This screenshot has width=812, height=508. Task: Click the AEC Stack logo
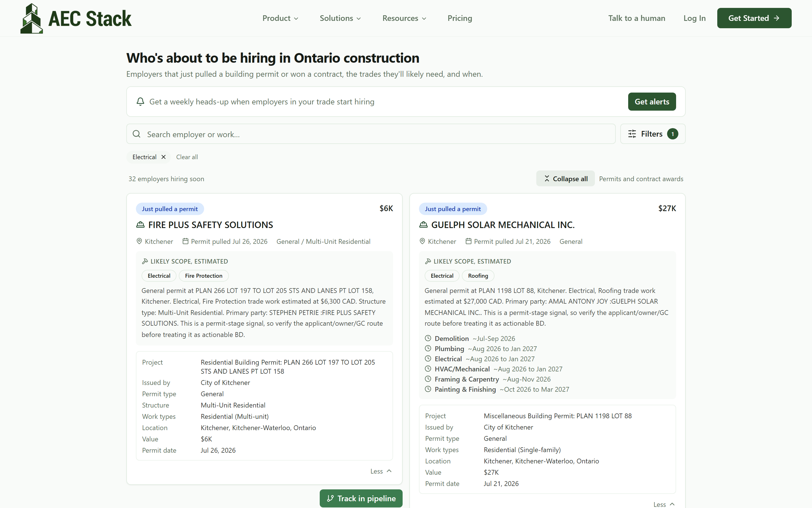[76, 18]
